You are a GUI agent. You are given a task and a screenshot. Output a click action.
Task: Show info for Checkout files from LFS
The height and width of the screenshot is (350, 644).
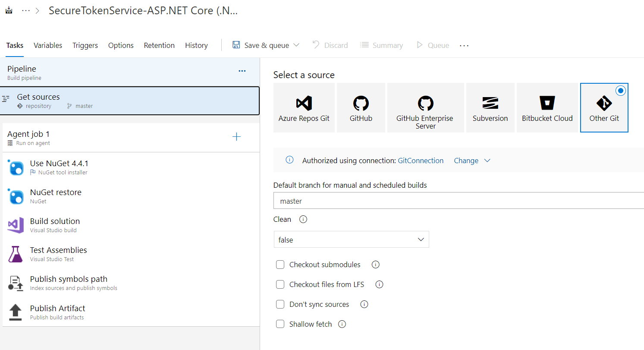[379, 284]
